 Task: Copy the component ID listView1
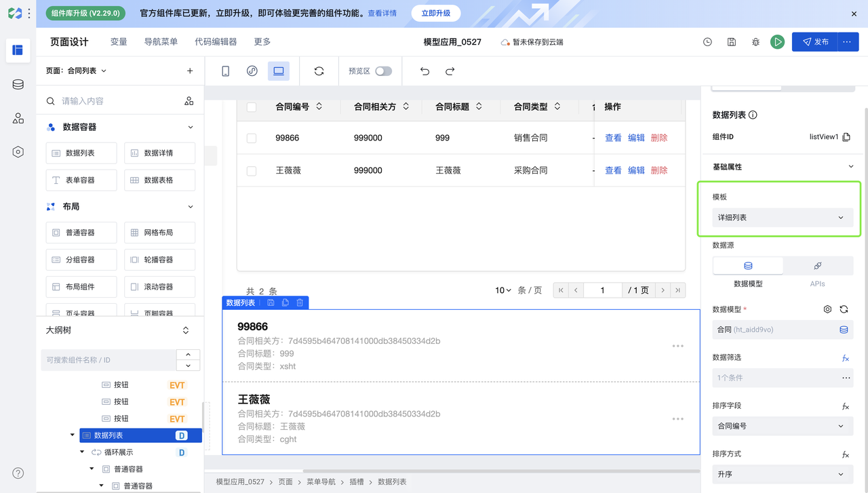846,137
